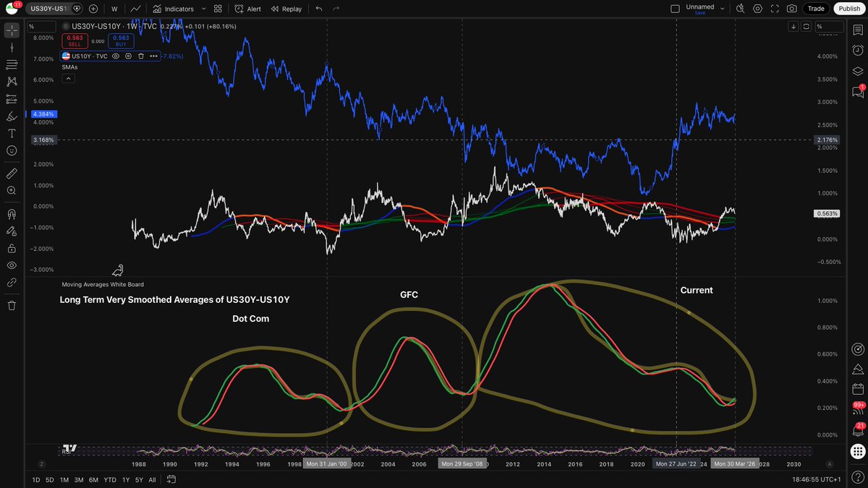This screenshot has height=488, width=868.
Task: Click the pane loop button beside the down arrow
Action: pyautogui.click(x=806, y=27)
